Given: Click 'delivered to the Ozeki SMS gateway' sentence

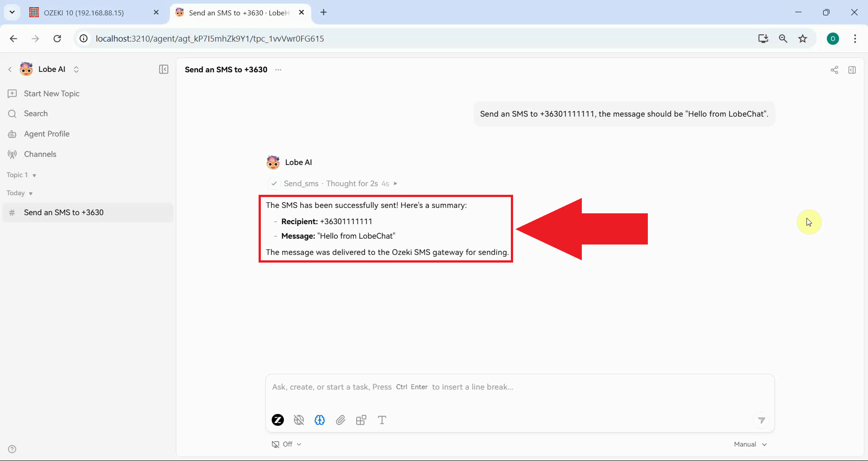Looking at the screenshot, I should [387, 252].
